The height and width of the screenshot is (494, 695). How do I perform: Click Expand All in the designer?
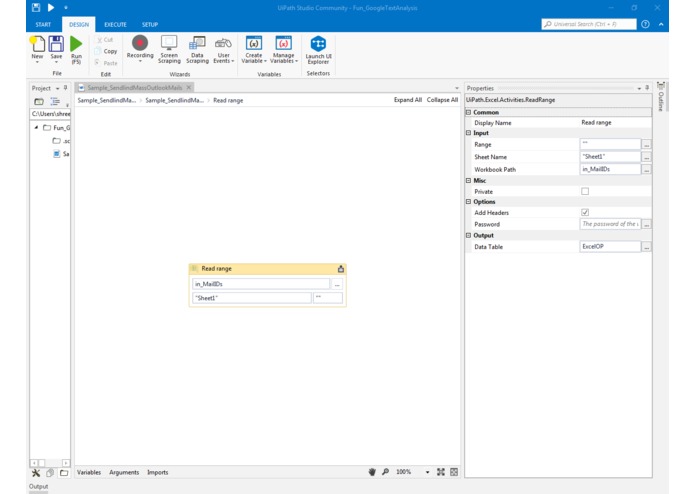click(x=408, y=100)
